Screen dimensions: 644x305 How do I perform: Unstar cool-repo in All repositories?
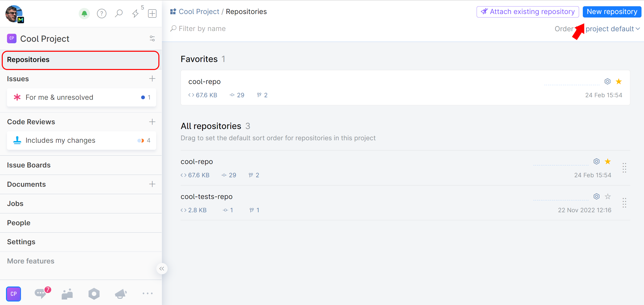coord(608,161)
